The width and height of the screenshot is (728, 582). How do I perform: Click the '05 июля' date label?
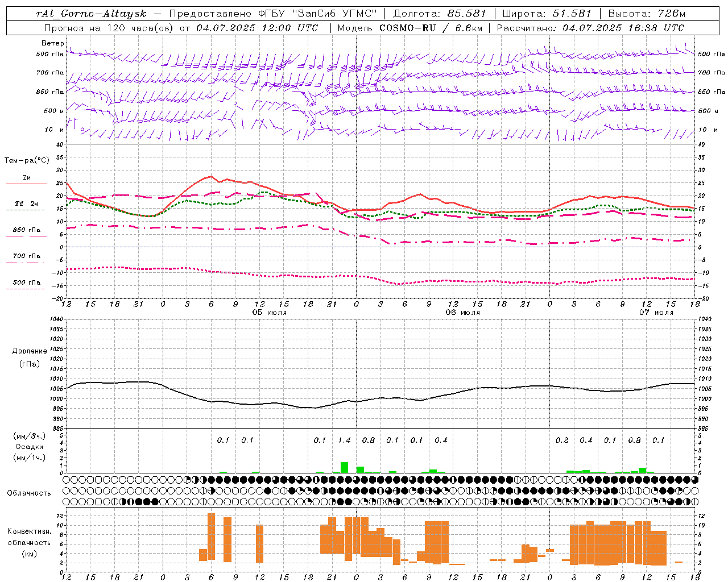pos(270,313)
